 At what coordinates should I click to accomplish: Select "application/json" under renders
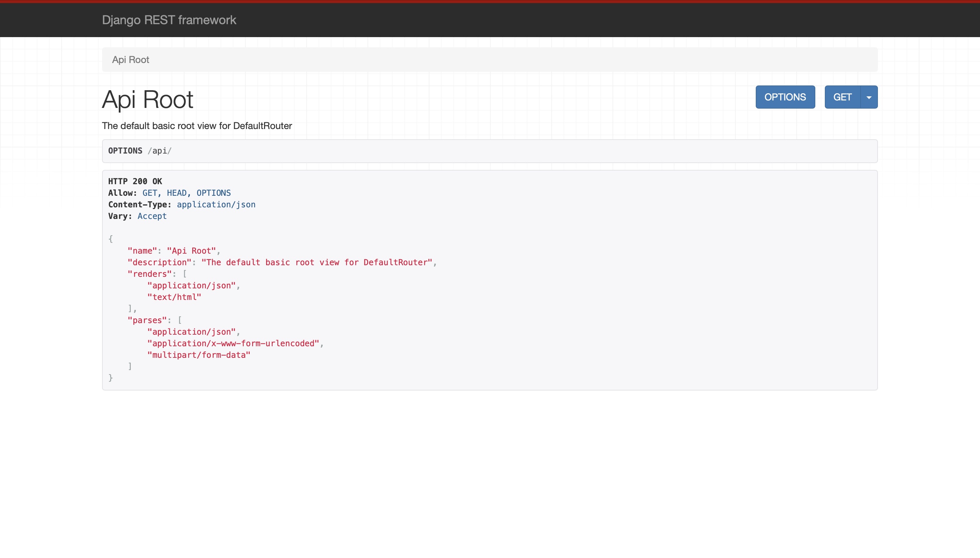point(192,286)
